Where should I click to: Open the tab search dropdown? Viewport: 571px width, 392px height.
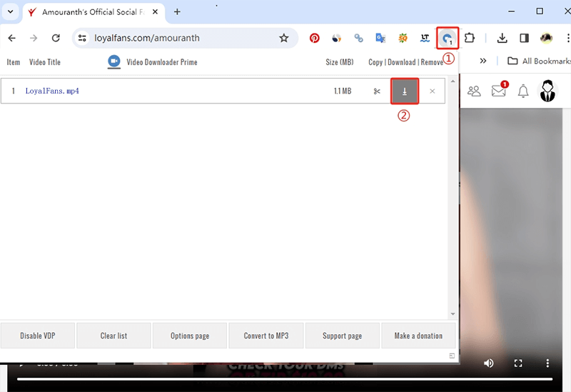[x=11, y=11]
